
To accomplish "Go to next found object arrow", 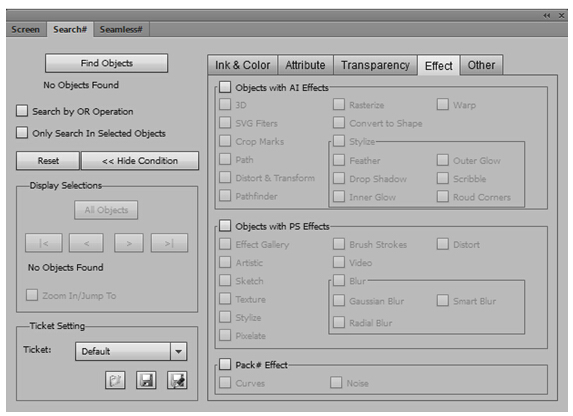I will [129, 243].
